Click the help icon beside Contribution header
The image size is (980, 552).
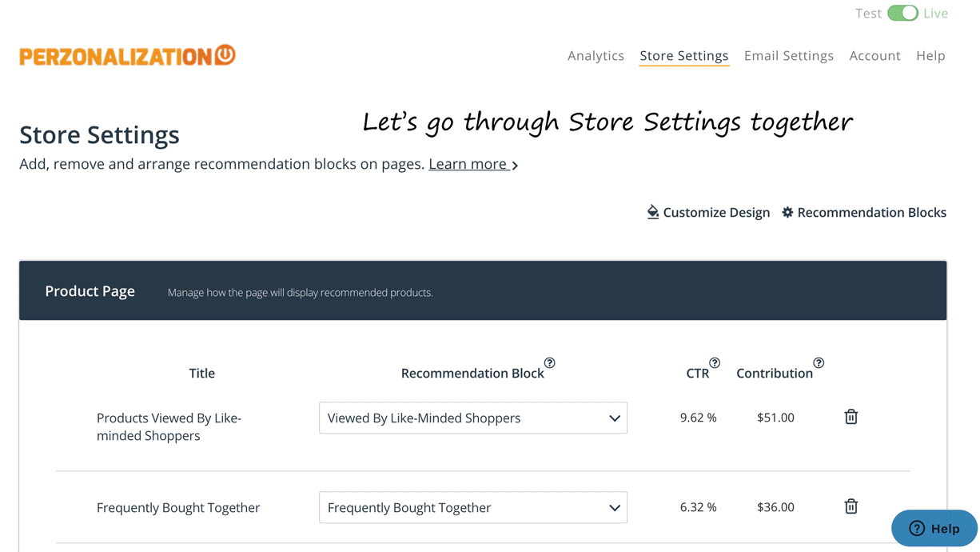tap(819, 363)
